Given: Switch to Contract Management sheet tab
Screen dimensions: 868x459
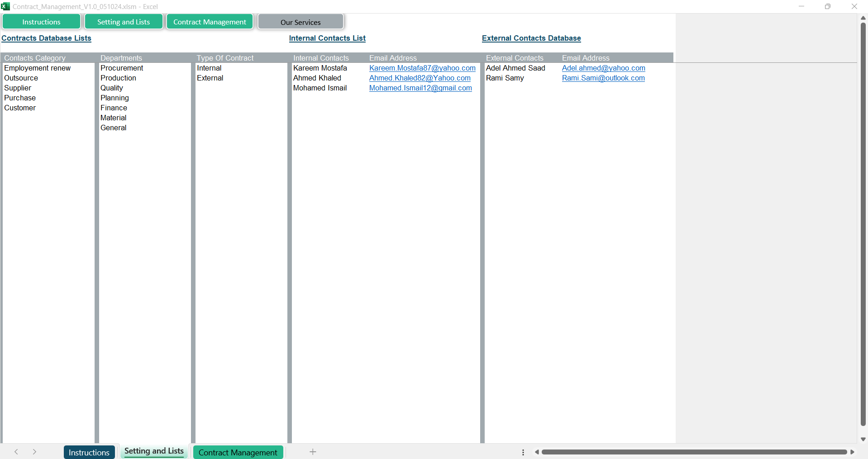Looking at the screenshot, I should [x=238, y=452].
